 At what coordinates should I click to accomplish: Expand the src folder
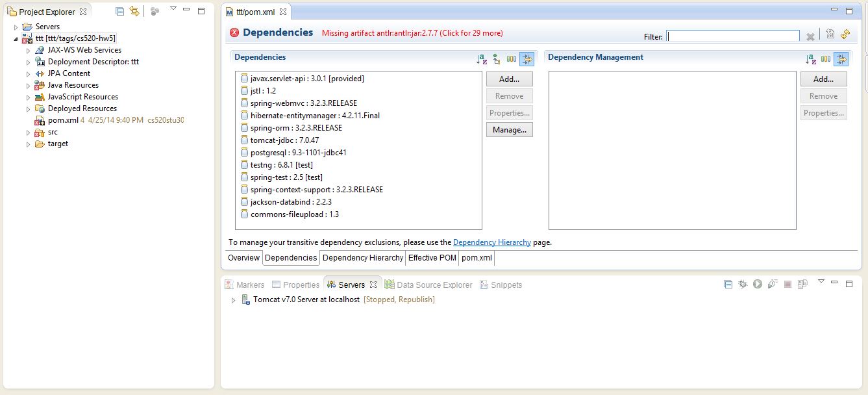[29, 133]
